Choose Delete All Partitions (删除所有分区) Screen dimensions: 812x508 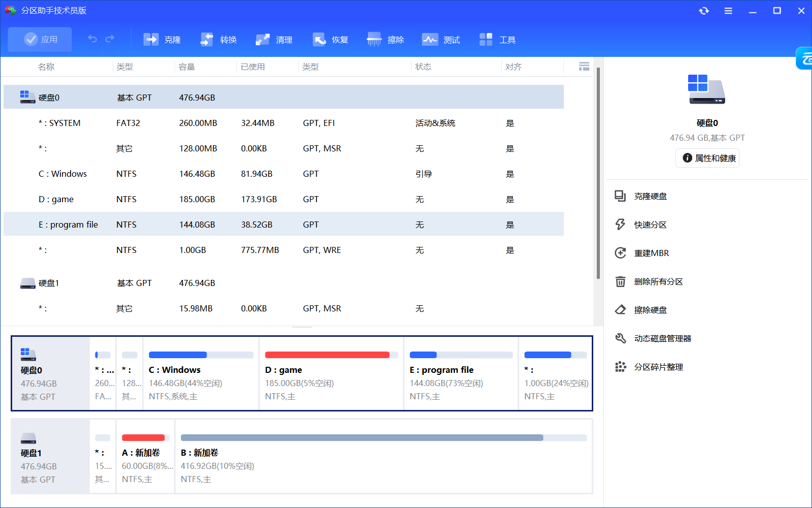click(658, 281)
